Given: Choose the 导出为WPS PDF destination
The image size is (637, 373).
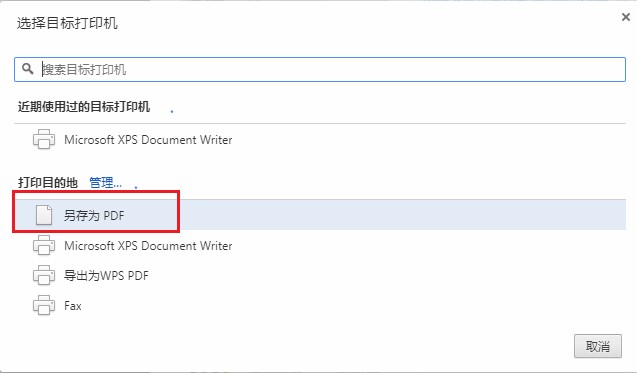Looking at the screenshot, I should (106, 275).
